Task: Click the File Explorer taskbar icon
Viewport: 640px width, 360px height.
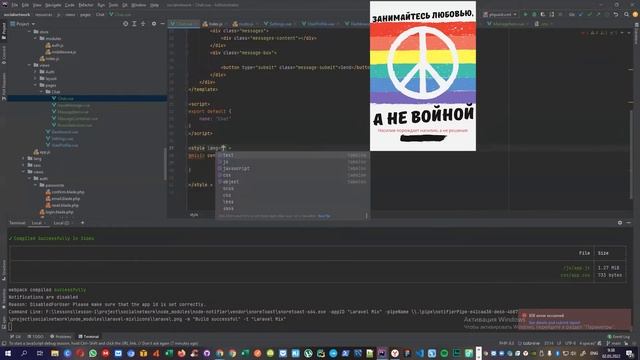Action: (x=55, y=353)
